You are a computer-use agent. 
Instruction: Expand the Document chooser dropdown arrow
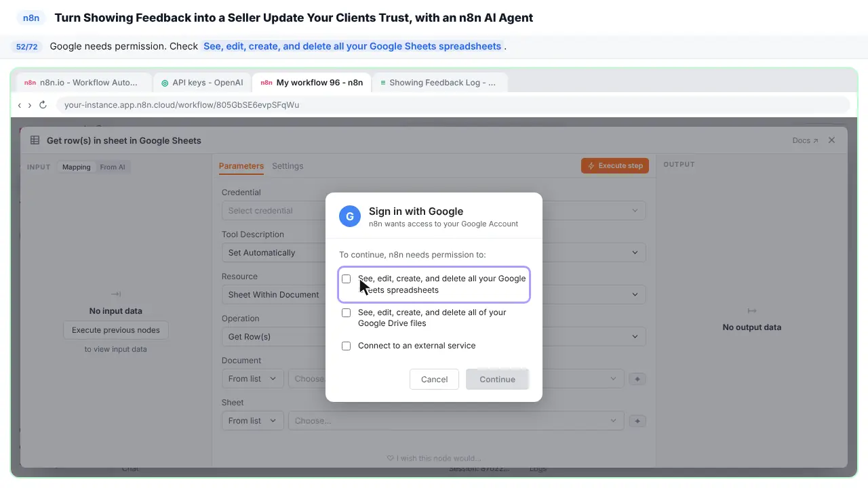(x=613, y=379)
